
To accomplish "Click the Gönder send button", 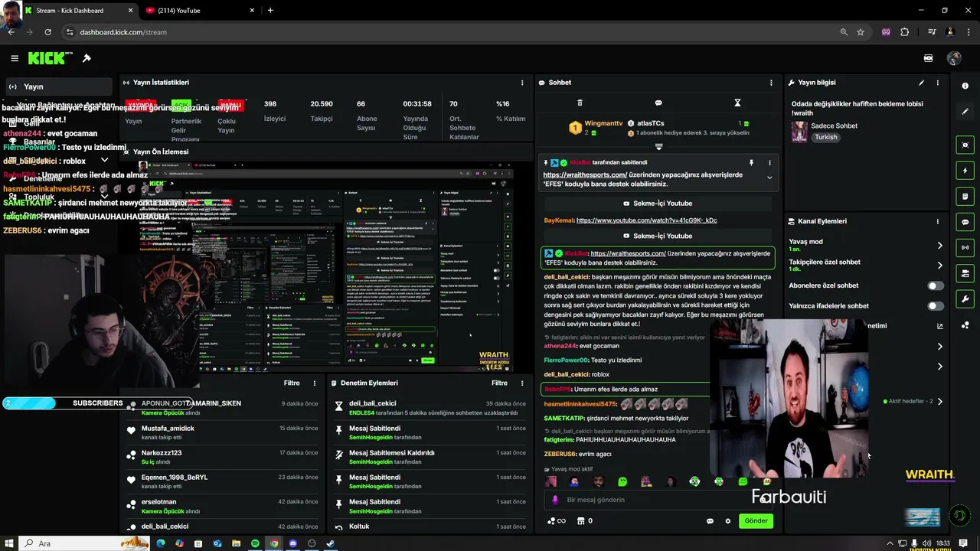I will (x=756, y=521).
